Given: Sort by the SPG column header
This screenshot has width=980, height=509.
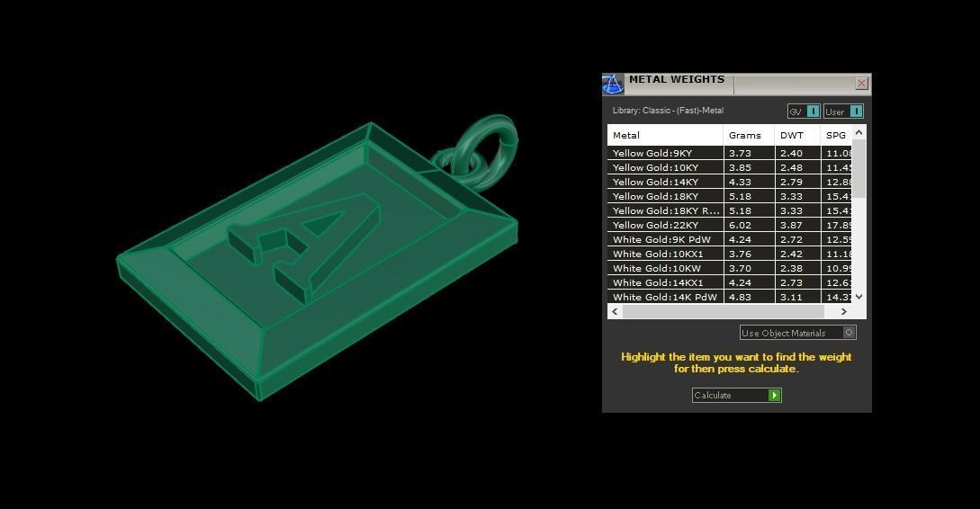Looking at the screenshot, I should [x=836, y=135].
